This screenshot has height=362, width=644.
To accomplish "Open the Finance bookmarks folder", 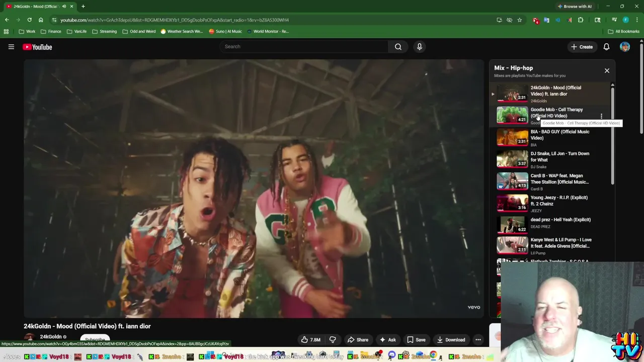I will [51, 31].
